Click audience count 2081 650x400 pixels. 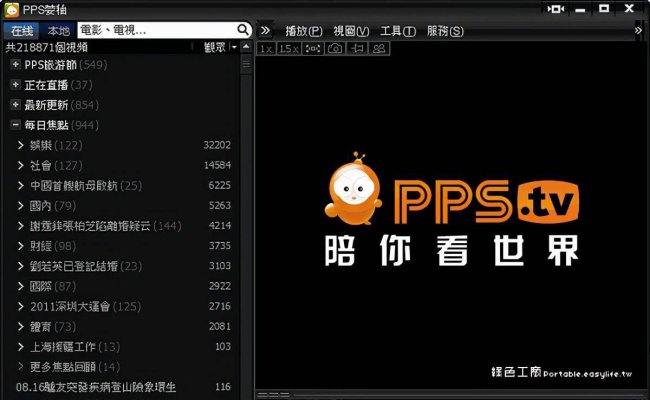click(220, 326)
